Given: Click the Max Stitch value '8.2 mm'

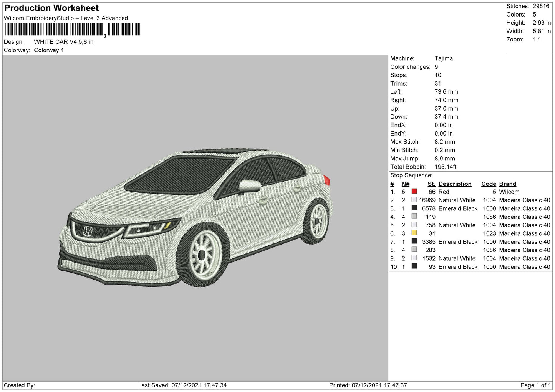Looking at the screenshot, I should click(445, 142).
